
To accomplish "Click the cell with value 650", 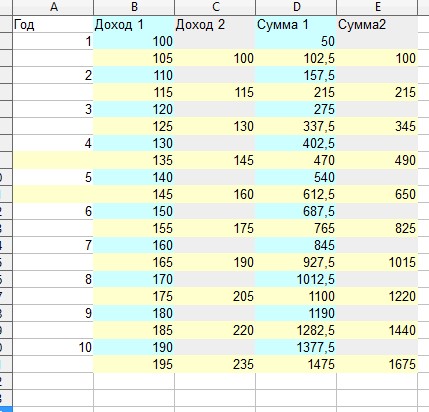I will pyautogui.click(x=377, y=194).
